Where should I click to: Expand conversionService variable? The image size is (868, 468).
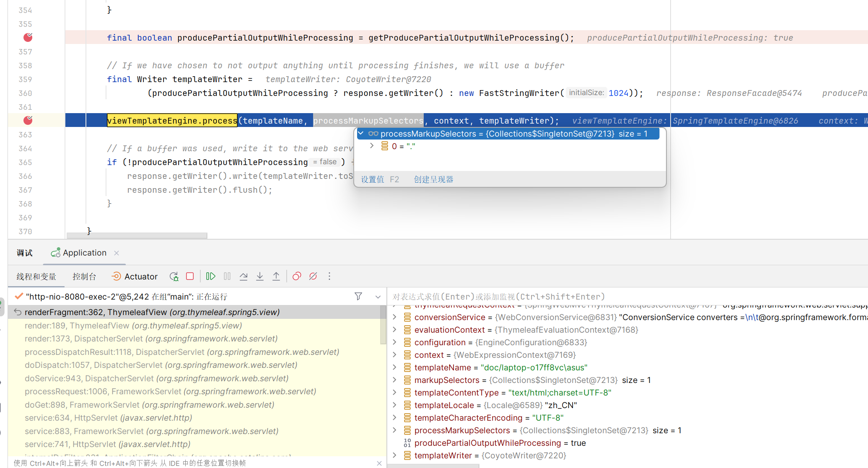pos(394,317)
